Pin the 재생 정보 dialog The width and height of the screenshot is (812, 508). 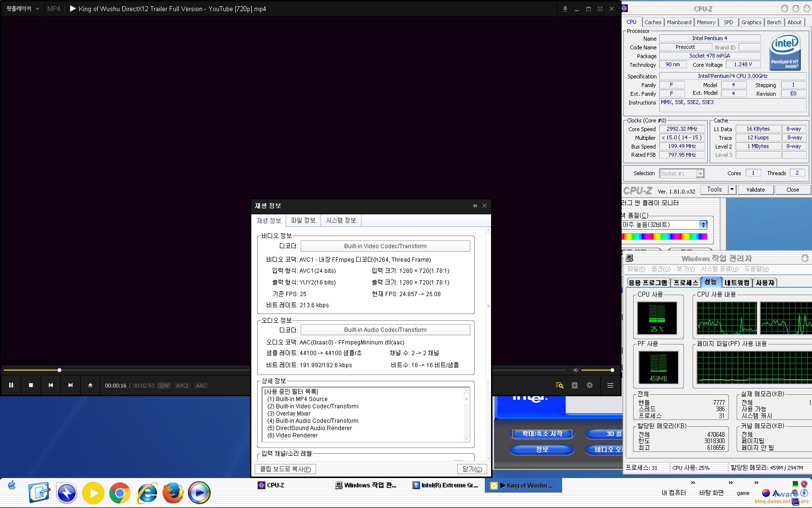click(x=475, y=206)
